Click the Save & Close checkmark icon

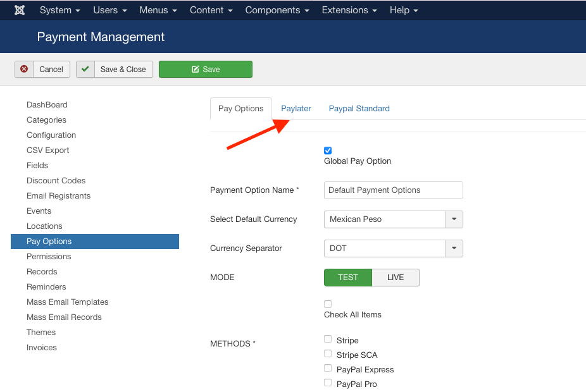(85, 69)
